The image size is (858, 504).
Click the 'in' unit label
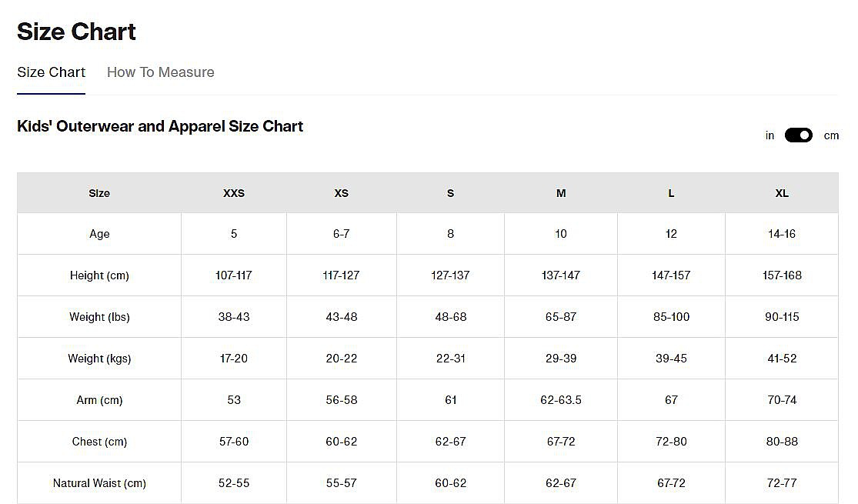coord(770,135)
